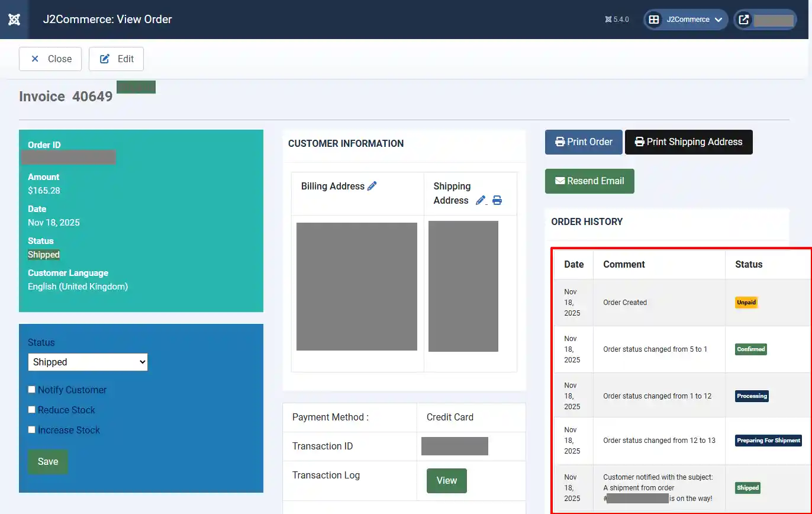Click the Date column header
Image resolution: width=812 pixels, height=514 pixels.
coord(574,265)
